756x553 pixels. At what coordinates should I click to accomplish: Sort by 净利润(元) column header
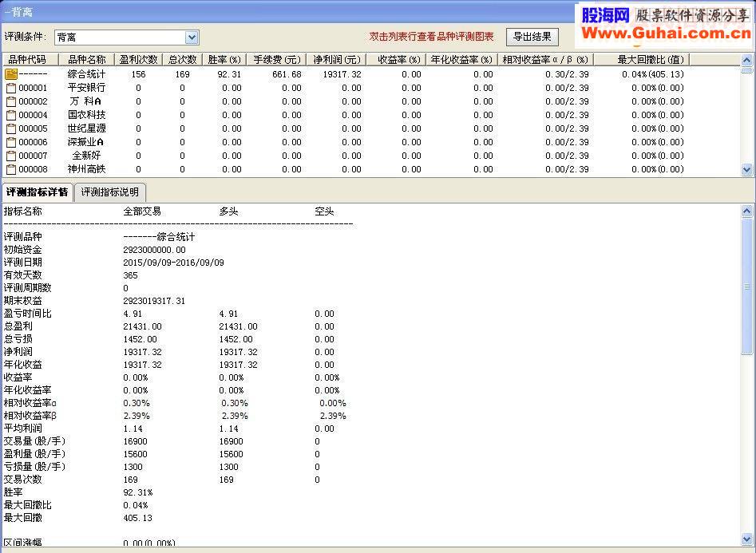(x=337, y=59)
